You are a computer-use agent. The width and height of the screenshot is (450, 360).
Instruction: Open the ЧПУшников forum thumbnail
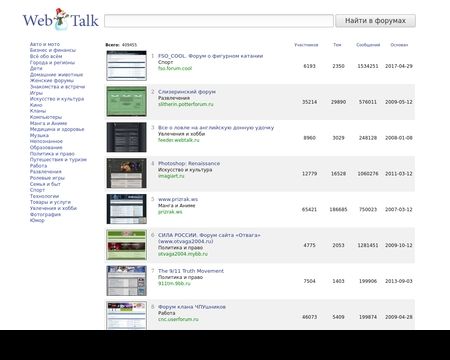coord(126,316)
